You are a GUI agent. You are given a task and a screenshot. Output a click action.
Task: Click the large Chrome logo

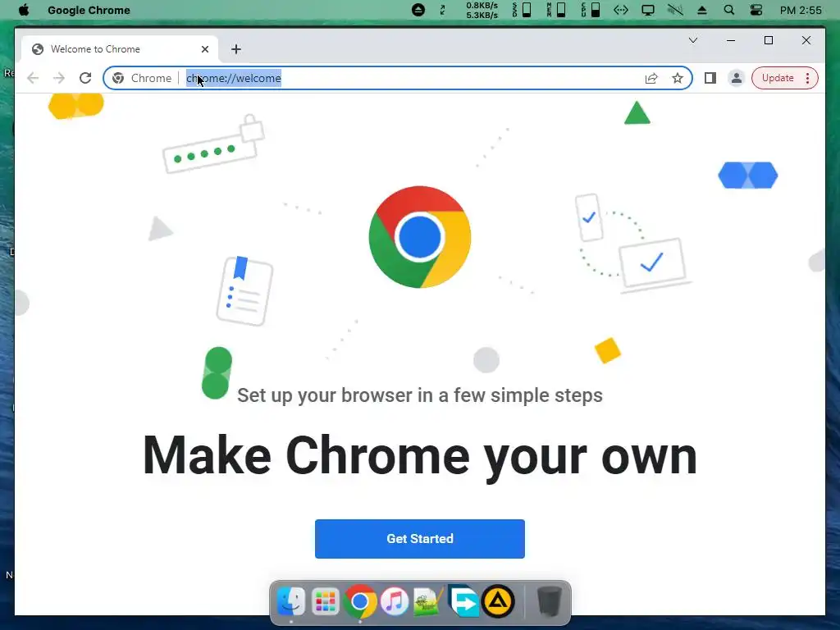[420, 237]
